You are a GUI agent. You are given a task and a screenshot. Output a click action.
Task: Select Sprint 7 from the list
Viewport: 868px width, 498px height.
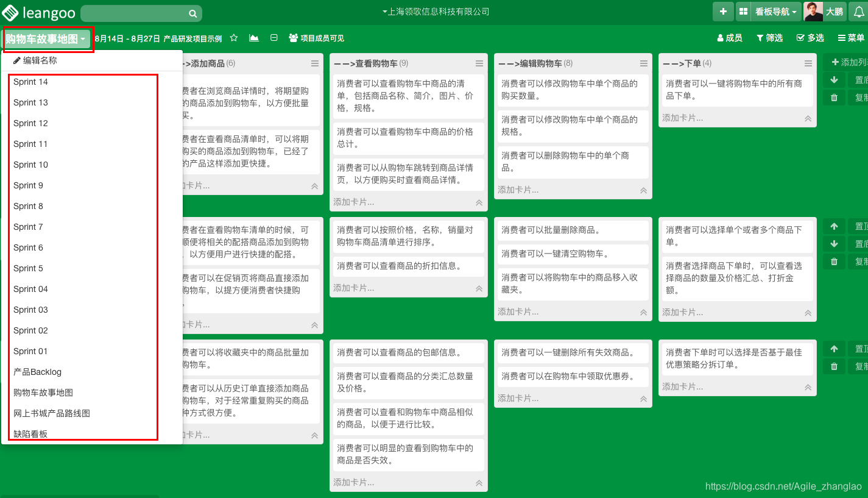(28, 227)
